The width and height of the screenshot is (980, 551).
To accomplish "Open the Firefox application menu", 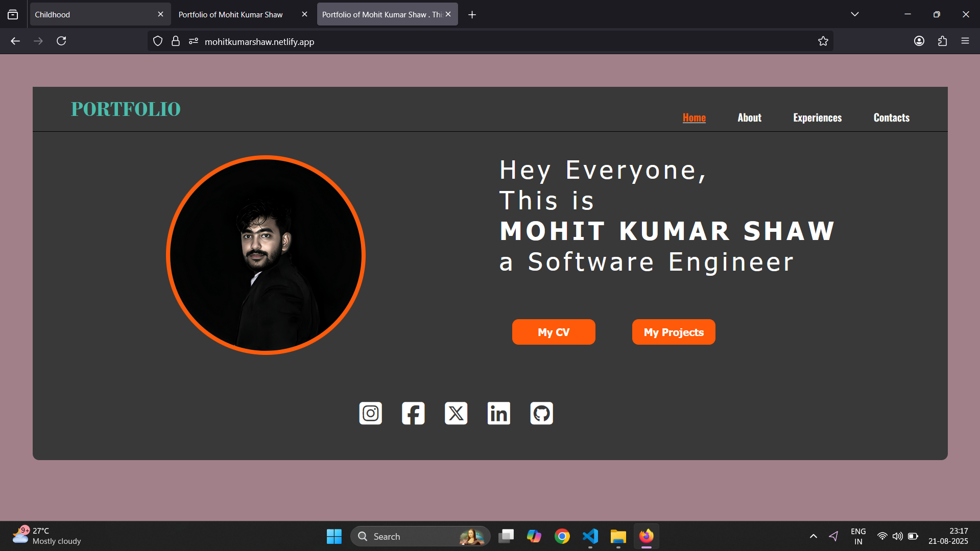I will pos(965,41).
